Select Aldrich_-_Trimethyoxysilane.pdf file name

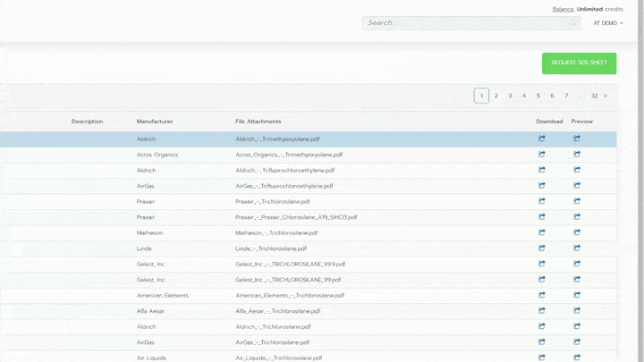coord(277,139)
